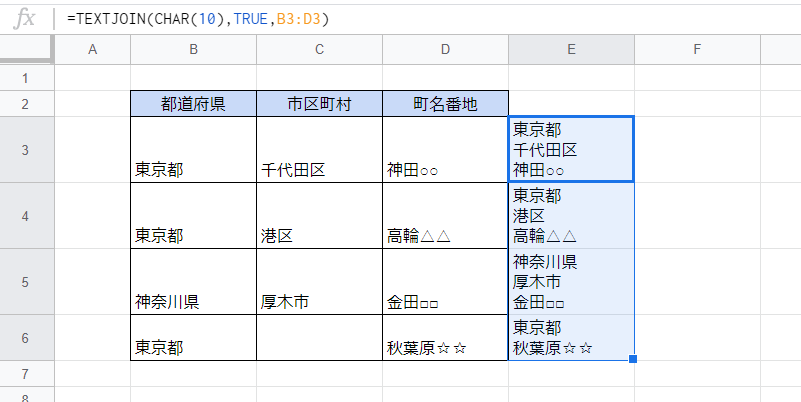Viewport: 801px width, 402px height.
Task: Select cell B4 containing 東京都
Action: [x=194, y=216]
